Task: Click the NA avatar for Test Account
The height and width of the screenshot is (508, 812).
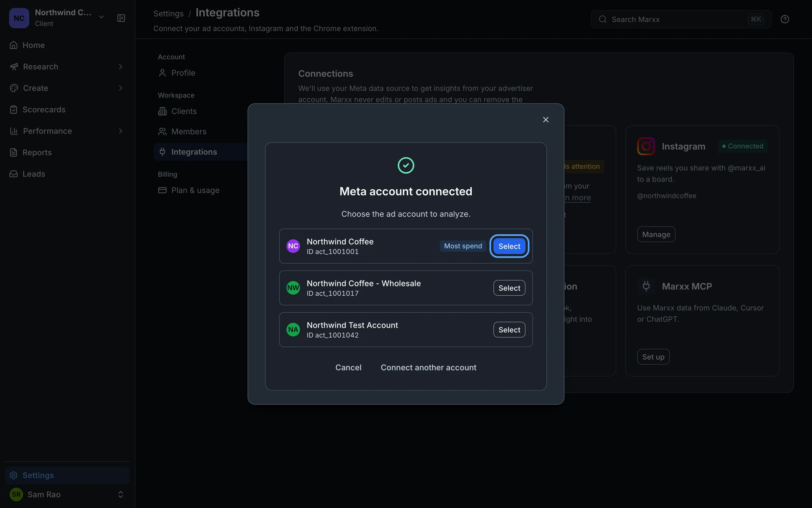Action: tap(293, 330)
